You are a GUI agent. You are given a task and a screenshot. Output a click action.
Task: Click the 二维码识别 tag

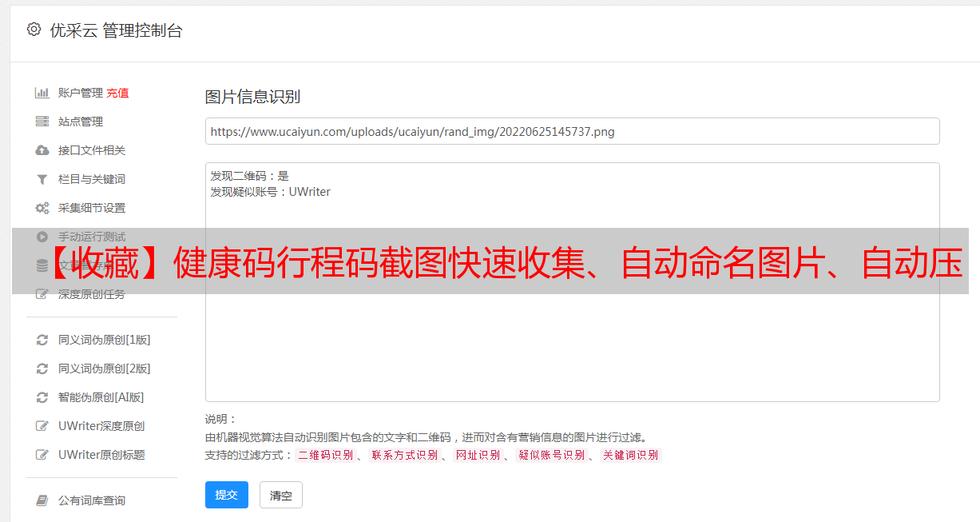[326, 455]
